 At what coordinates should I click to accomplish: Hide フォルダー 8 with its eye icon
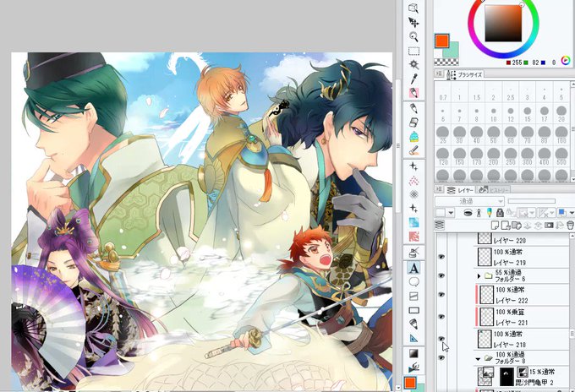point(441,357)
